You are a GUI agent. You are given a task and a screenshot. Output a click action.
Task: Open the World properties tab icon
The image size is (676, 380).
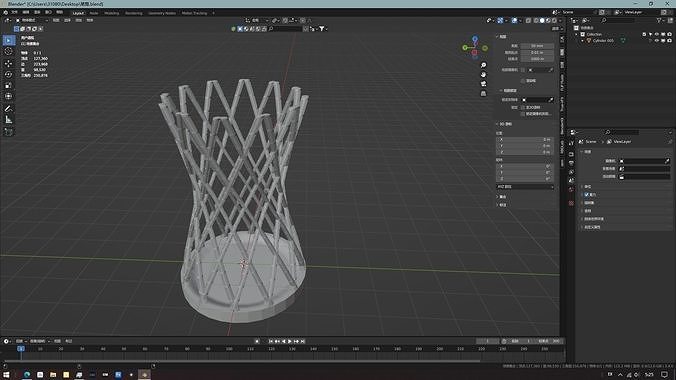point(571,189)
